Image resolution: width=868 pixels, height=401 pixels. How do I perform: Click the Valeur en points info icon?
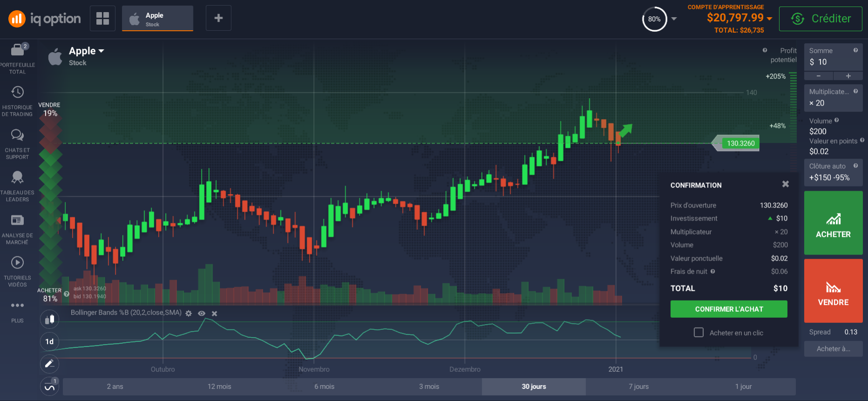(x=862, y=140)
